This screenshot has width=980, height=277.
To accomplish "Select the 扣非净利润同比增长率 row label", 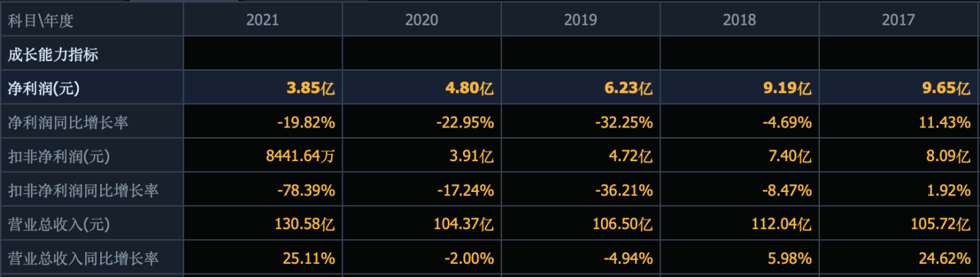I will click(x=82, y=191).
